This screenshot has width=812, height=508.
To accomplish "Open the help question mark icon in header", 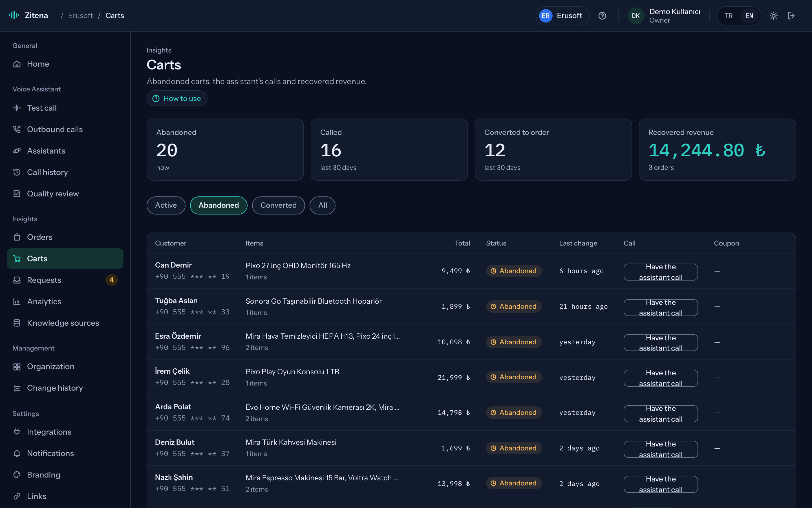I will click(x=602, y=16).
